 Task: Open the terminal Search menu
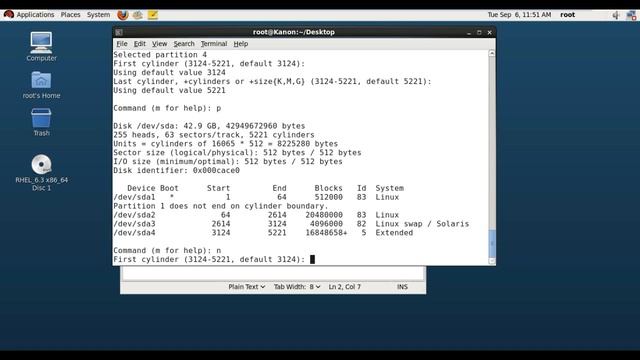[x=184, y=44]
